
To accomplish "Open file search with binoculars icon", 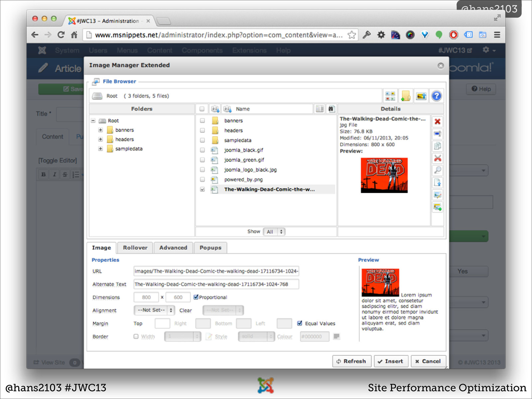I will [x=331, y=109].
